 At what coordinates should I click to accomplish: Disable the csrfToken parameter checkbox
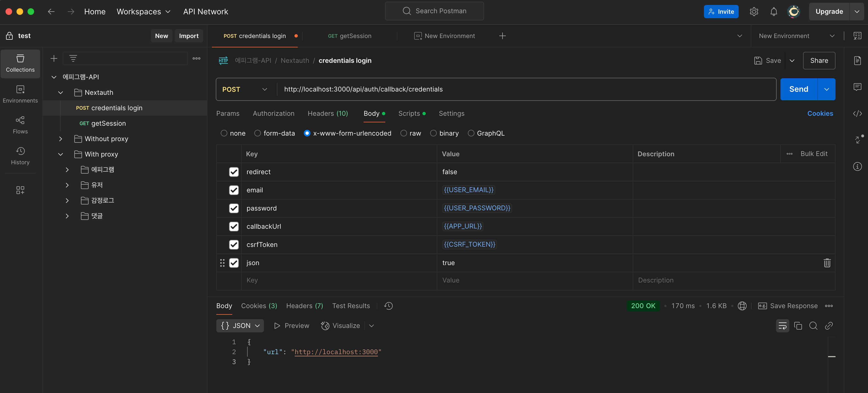(233, 244)
